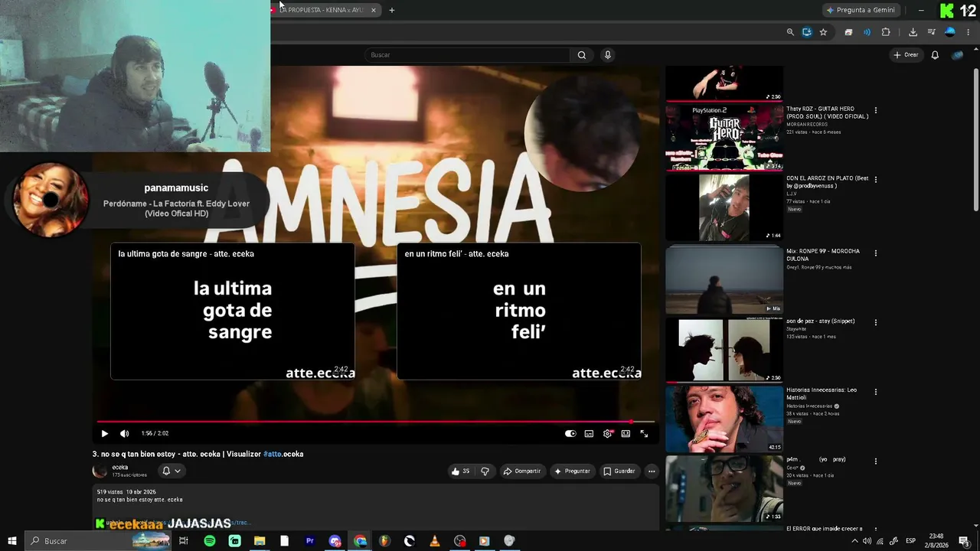Click the Preguntar button
Viewport: 980px width, 551px height.
click(572, 471)
